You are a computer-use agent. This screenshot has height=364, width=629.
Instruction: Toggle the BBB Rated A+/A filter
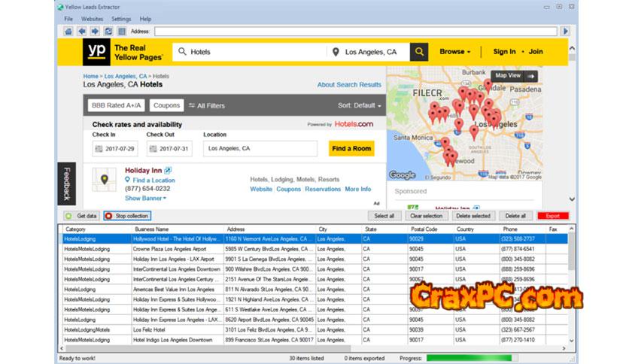117,106
